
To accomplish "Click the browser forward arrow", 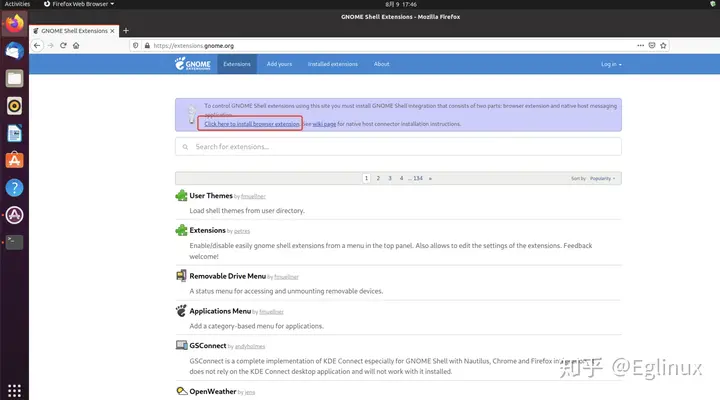I will [x=51, y=45].
